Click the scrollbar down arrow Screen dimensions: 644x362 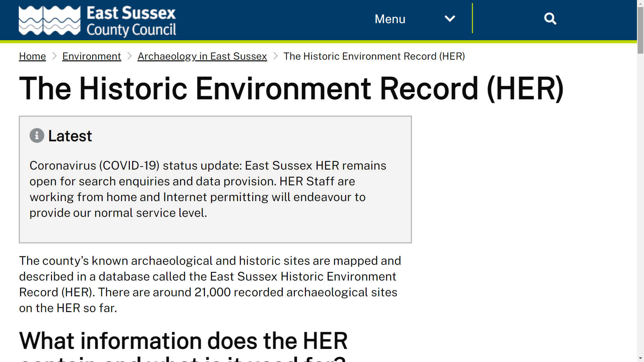click(640, 359)
